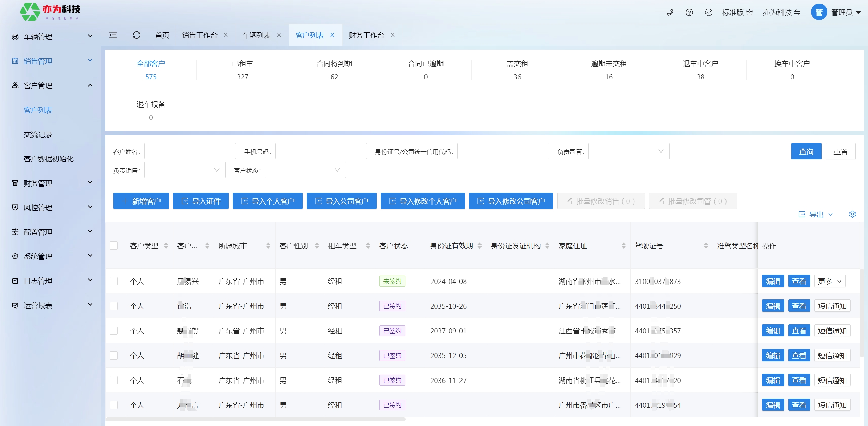The width and height of the screenshot is (868, 426).
Task: Open the 负责司管 dropdown
Action: coord(628,151)
